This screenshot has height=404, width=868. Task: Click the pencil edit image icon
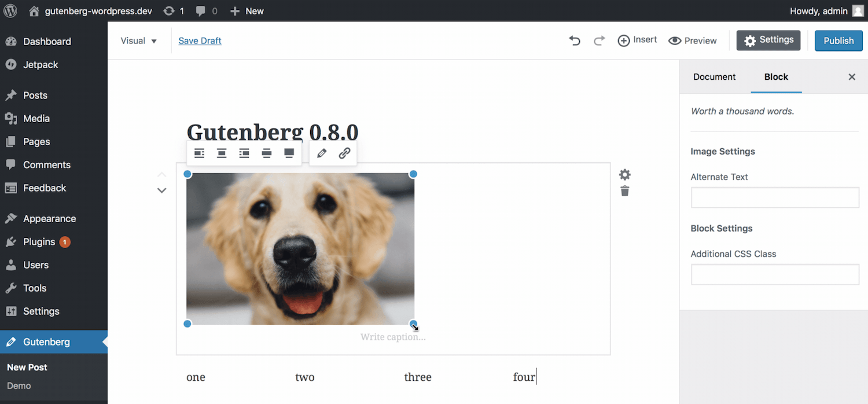click(x=322, y=153)
